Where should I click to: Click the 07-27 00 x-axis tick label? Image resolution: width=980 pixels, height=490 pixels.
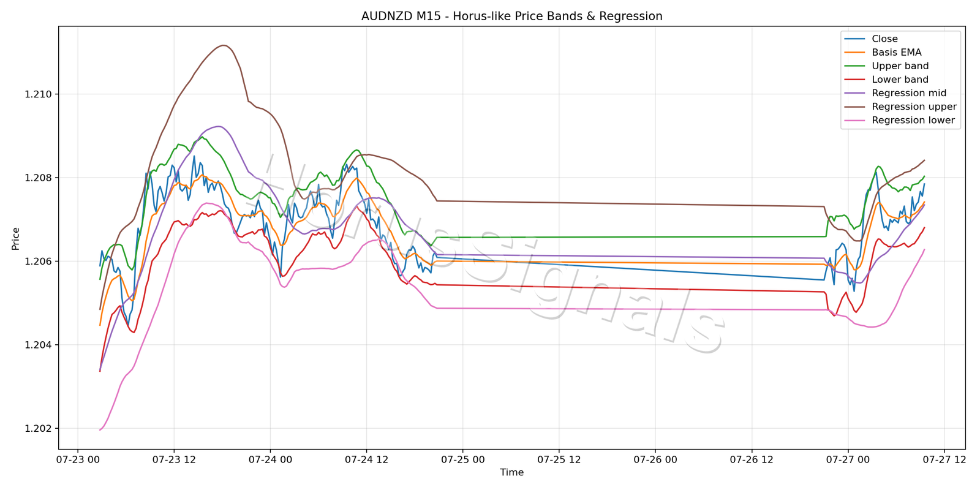pos(848,459)
